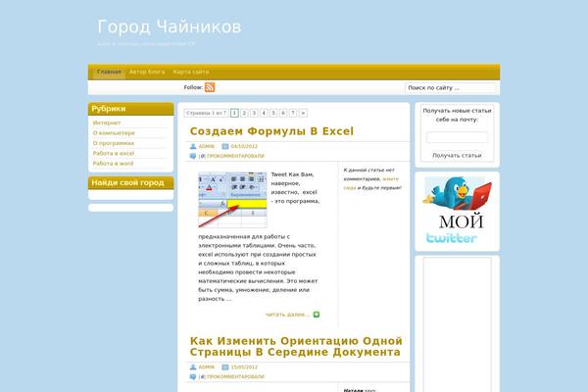Click the Страница 1 из 7 label
The width and height of the screenshot is (588, 392).
tap(206, 113)
